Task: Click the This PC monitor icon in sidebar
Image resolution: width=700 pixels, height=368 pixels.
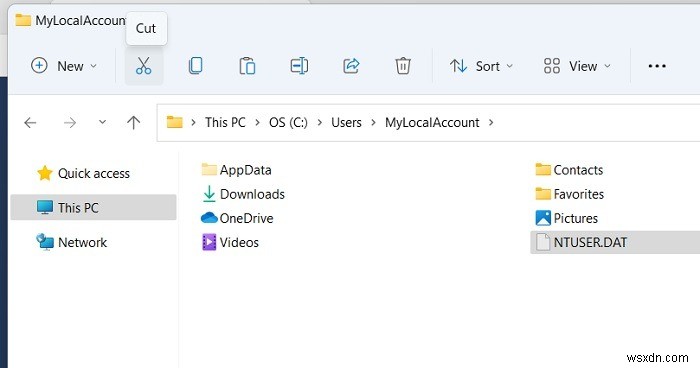Action: [x=45, y=207]
